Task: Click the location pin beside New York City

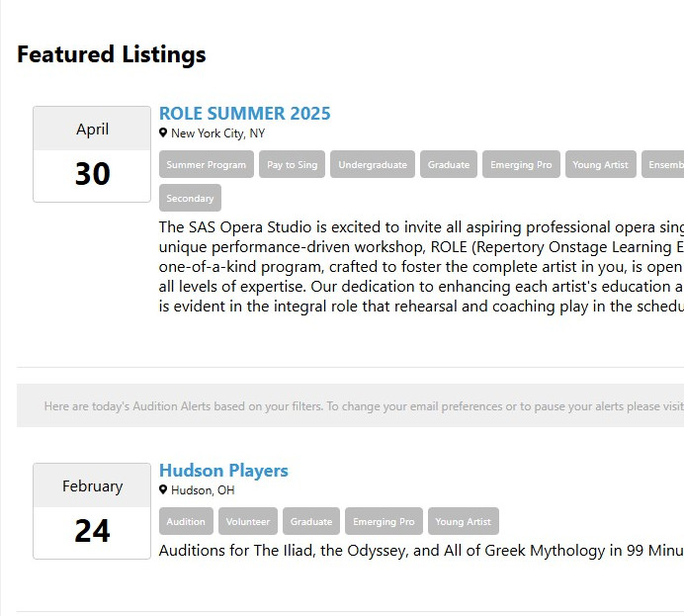Action: (x=163, y=132)
